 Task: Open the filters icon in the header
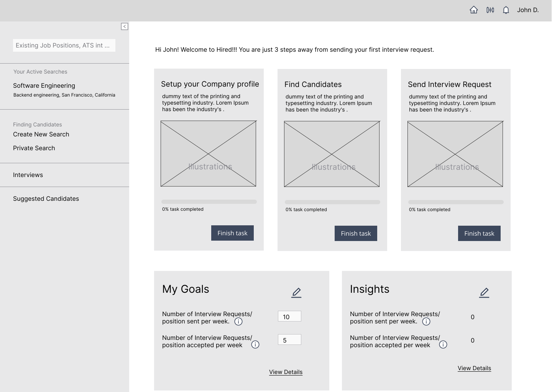pyautogui.click(x=490, y=10)
